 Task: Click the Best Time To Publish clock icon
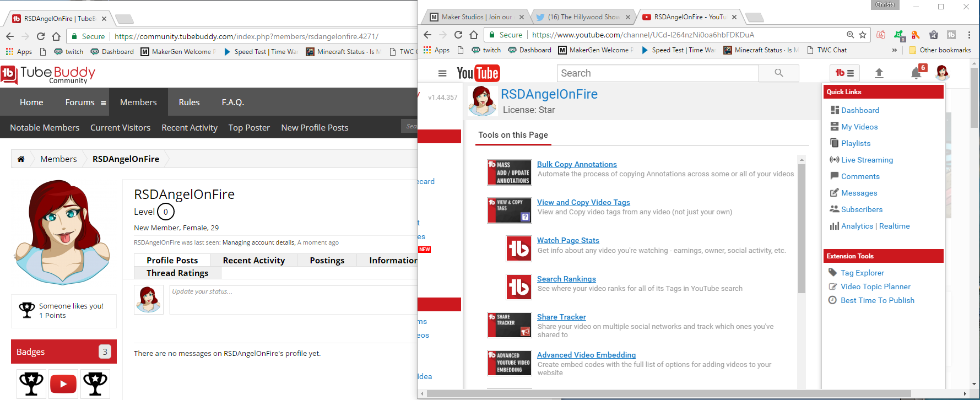pos(833,300)
